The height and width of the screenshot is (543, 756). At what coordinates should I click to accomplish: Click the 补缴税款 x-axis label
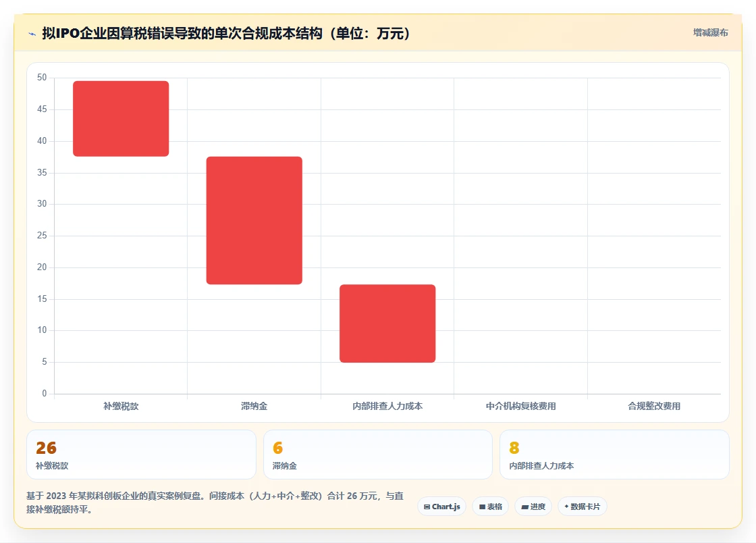coord(121,406)
